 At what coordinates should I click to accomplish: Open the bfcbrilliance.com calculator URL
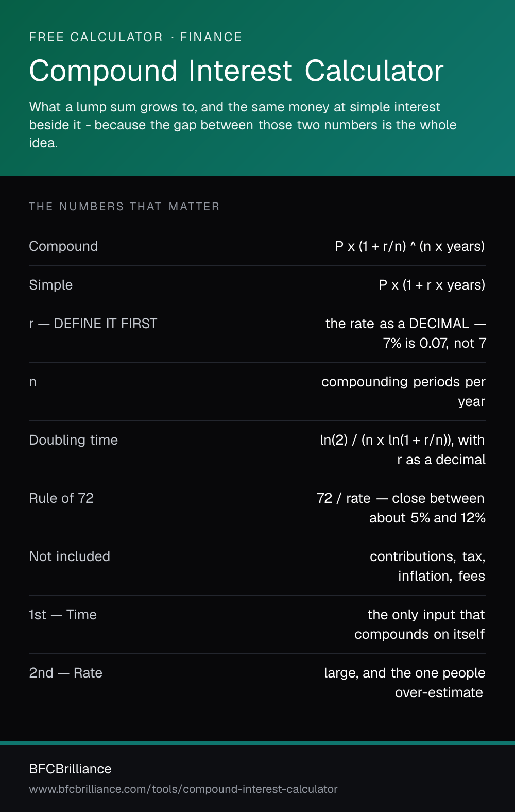183,789
